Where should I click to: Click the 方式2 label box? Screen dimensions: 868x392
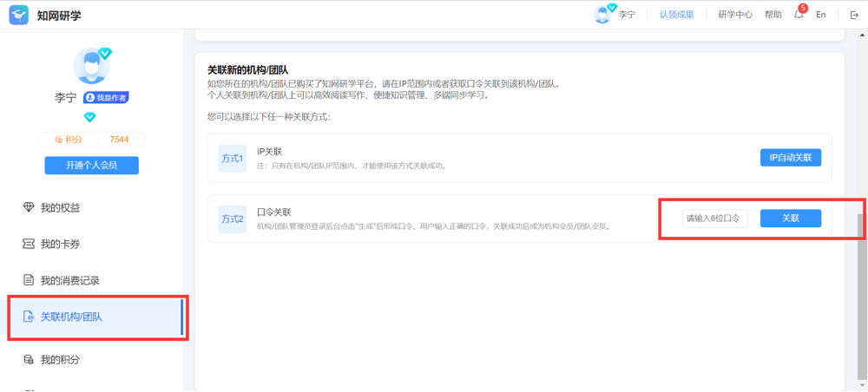[233, 219]
